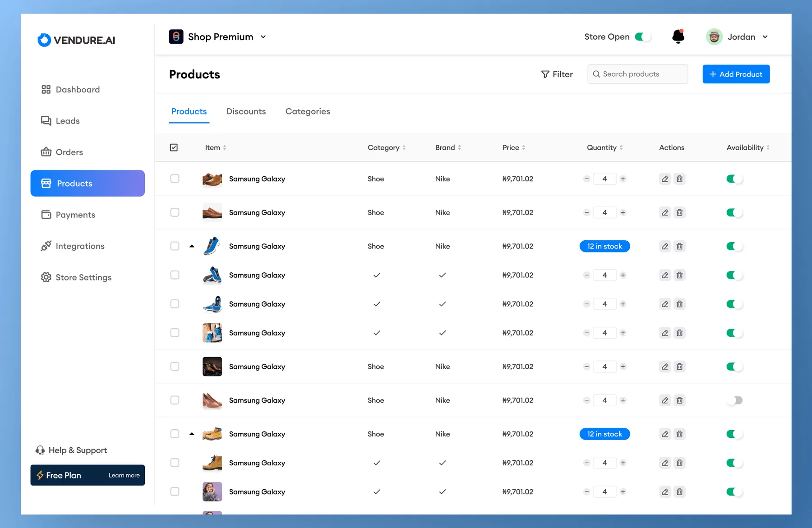Click edit pencil in the high heel shoe row
This screenshot has width=812, height=528.
click(x=665, y=400)
